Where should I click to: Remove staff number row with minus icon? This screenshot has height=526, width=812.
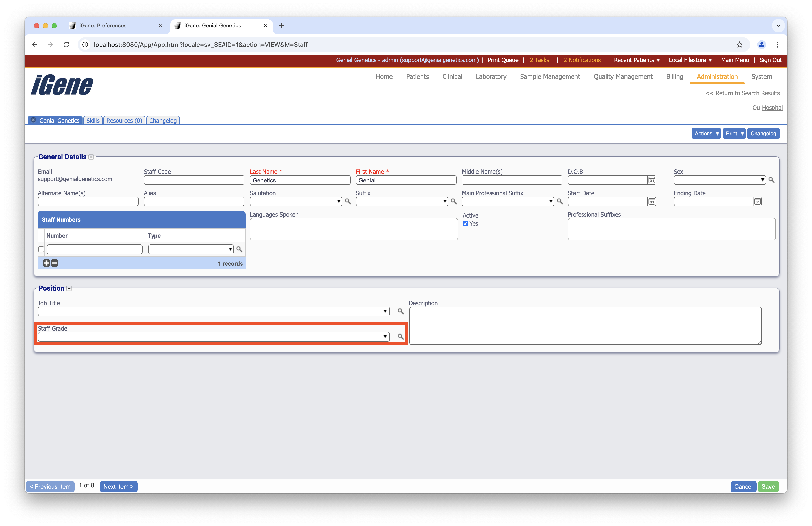[55, 263]
